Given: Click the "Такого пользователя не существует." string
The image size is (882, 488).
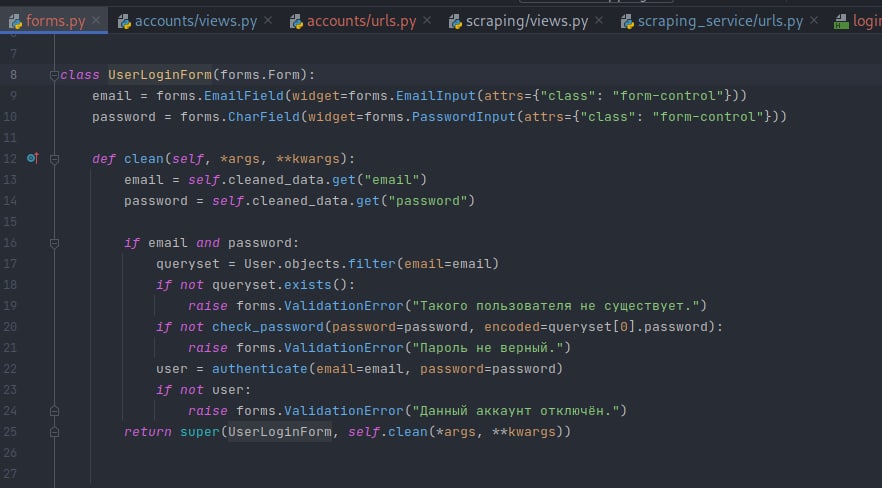Looking at the screenshot, I should pyautogui.click(x=556, y=306).
